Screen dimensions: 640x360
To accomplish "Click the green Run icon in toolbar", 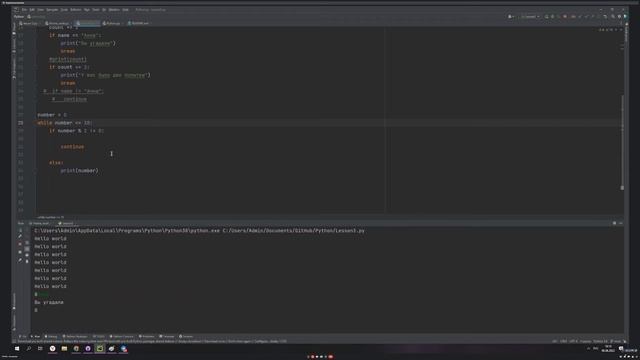I will click(x=547, y=17).
